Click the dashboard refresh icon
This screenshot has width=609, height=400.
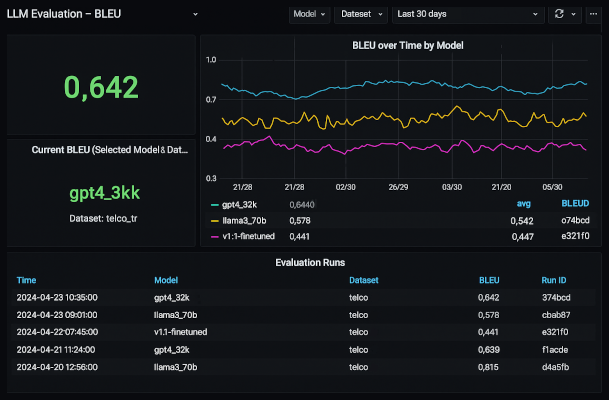click(559, 15)
